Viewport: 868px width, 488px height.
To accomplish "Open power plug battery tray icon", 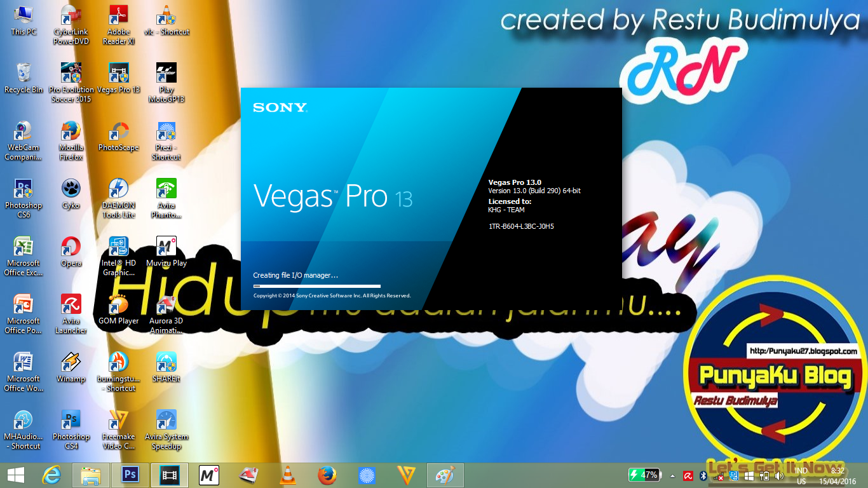I will click(x=764, y=476).
